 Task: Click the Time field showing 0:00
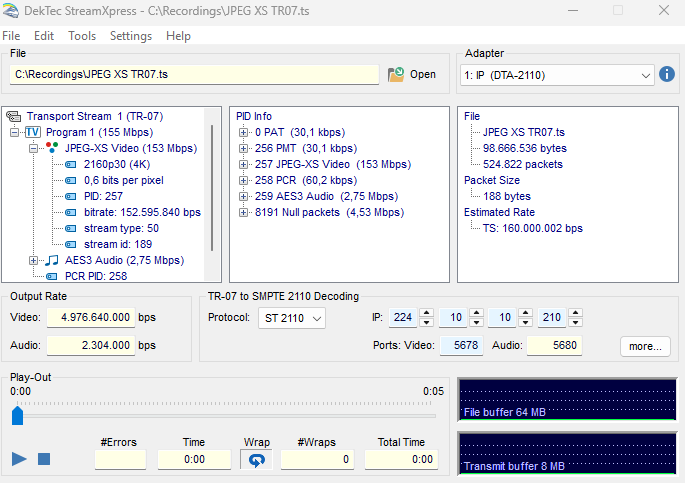[x=194, y=459]
